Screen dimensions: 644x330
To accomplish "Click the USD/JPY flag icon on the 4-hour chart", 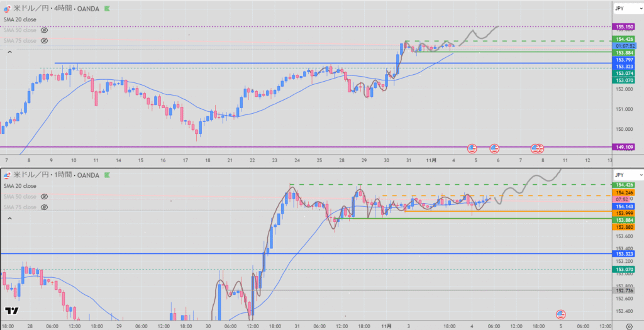I will 6,9.
